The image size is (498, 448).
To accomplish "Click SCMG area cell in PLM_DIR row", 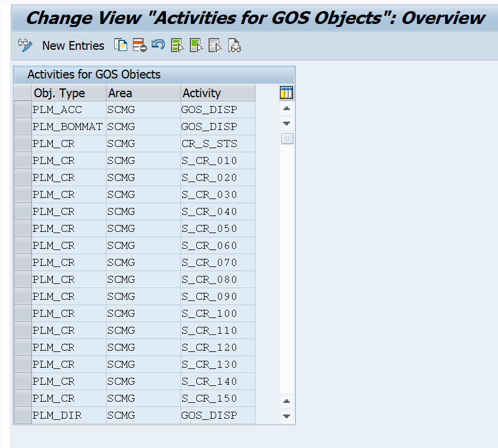I will [143, 415].
